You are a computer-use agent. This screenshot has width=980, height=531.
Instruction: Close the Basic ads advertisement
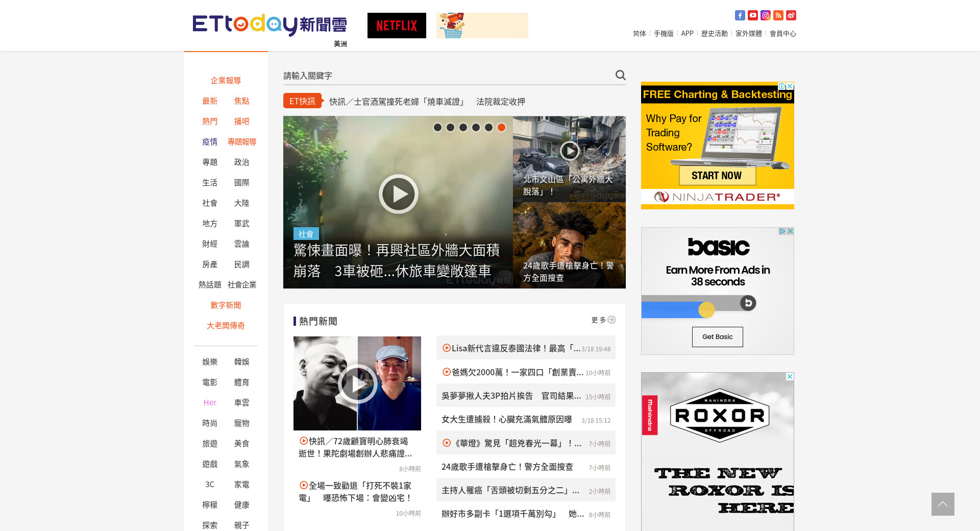(x=790, y=231)
